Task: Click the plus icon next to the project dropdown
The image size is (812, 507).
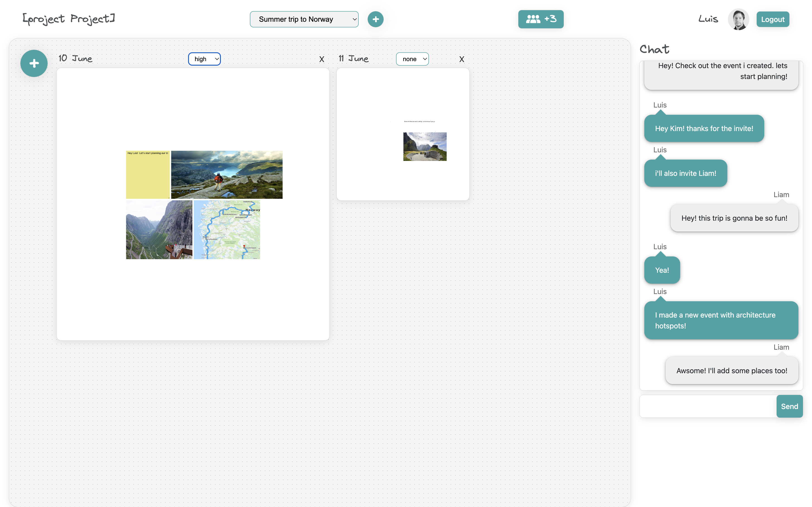Action: (x=375, y=19)
